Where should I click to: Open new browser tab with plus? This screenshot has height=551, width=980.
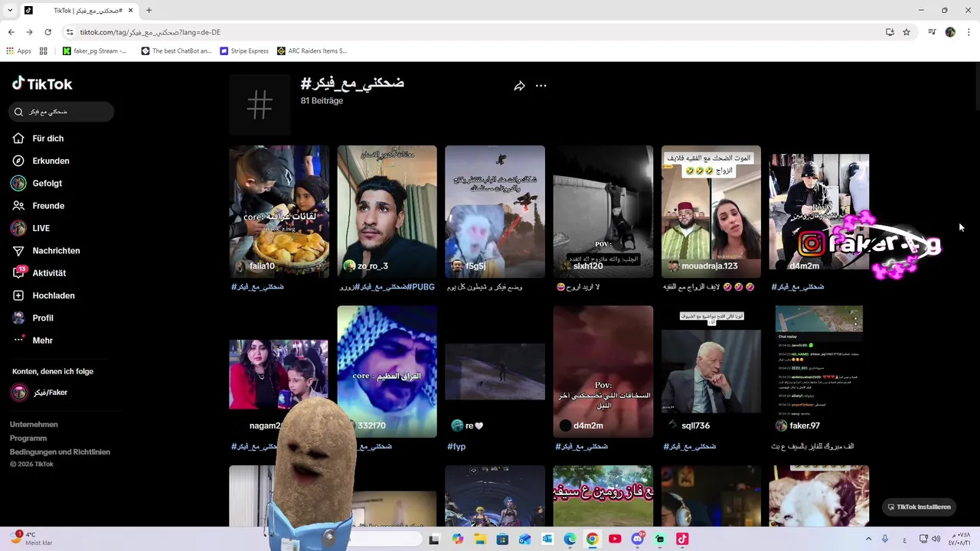pos(149,10)
